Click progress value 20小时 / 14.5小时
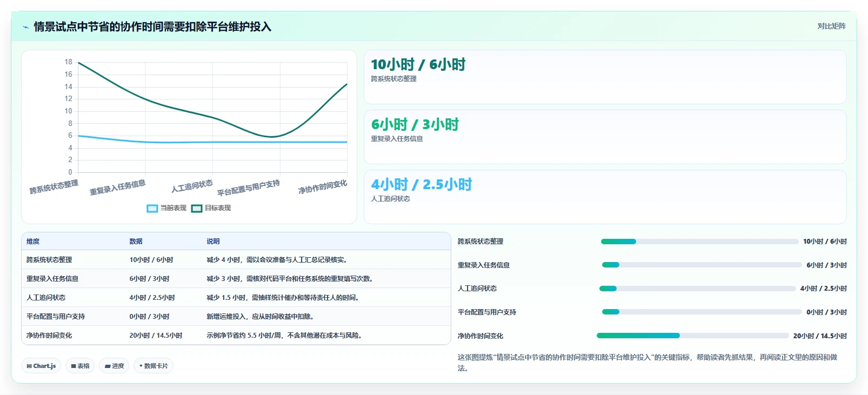 (x=820, y=336)
